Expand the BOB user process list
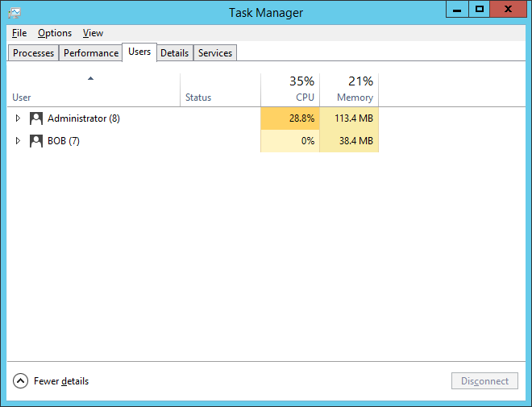 tap(18, 141)
